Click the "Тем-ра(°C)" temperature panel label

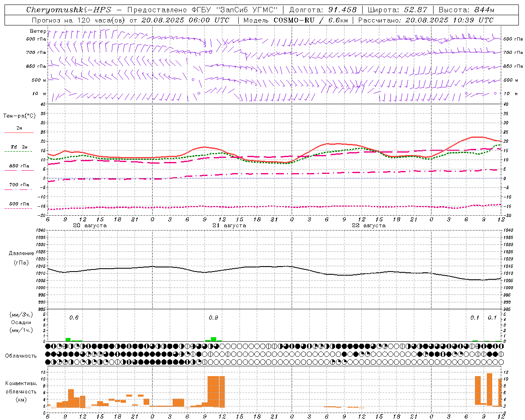(19, 116)
